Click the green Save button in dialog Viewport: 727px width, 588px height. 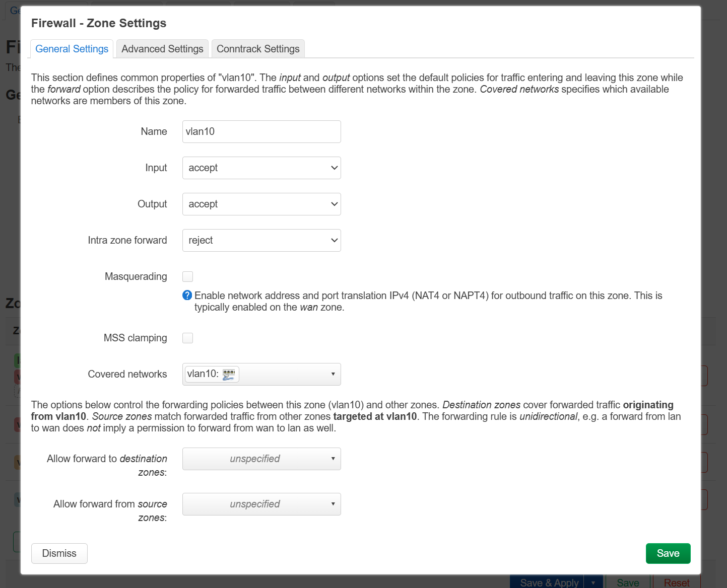point(668,553)
